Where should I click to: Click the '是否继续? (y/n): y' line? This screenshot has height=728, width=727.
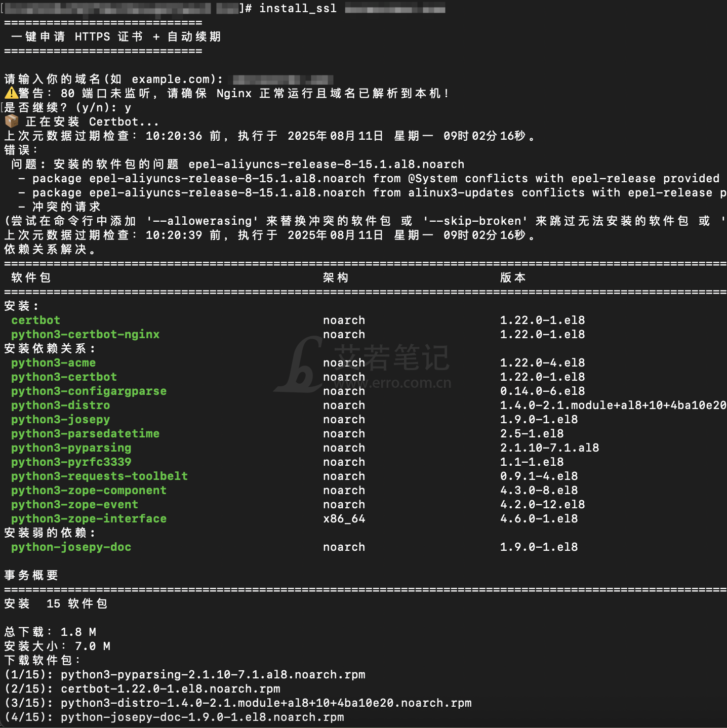click(68, 107)
